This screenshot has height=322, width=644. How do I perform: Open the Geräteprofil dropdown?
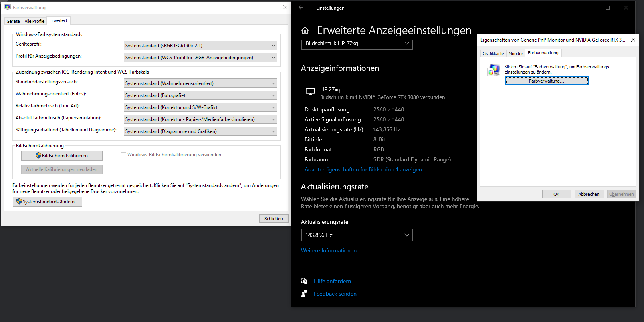coord(200,46)
